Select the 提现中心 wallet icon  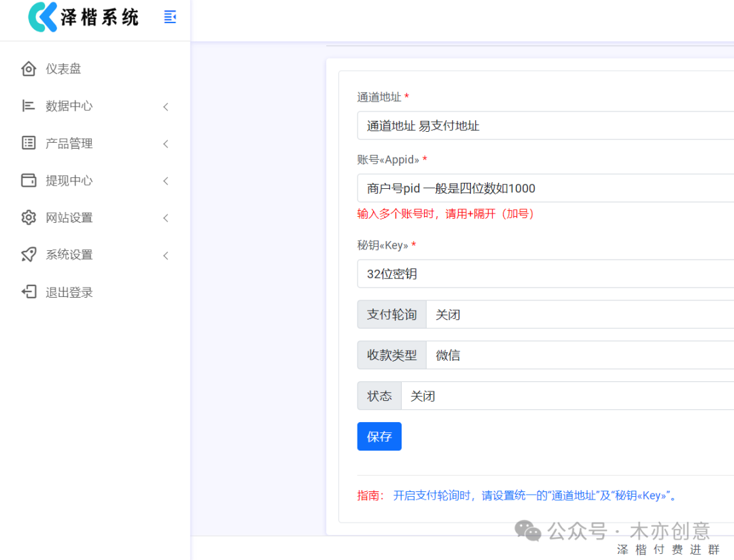point(28,180)
